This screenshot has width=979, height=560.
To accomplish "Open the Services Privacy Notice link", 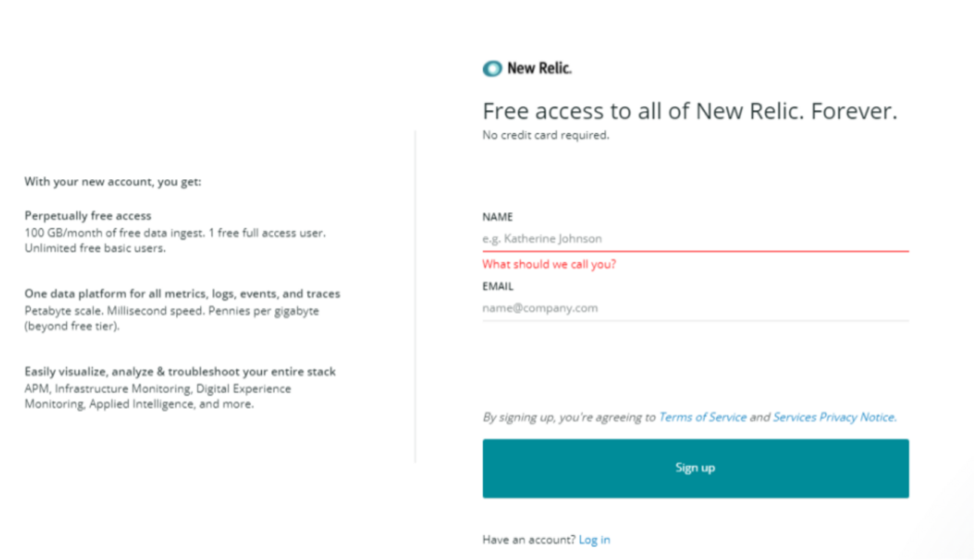I will tap(834, 417).
